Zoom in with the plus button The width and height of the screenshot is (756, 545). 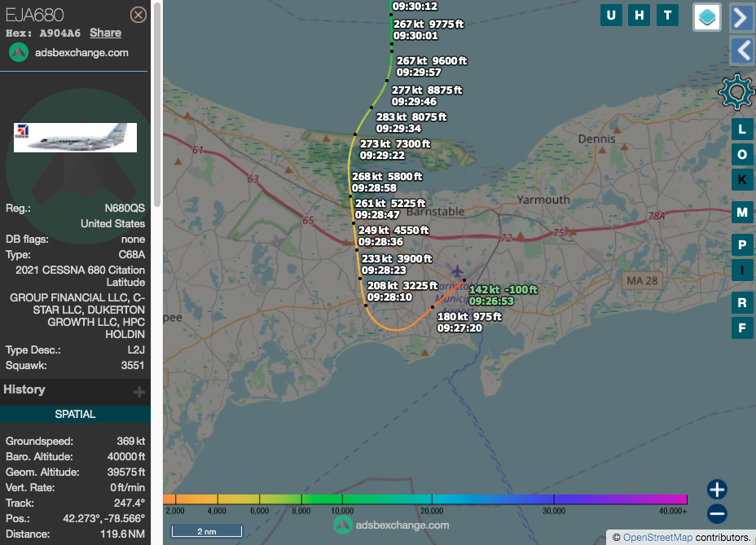pos(717,490)
